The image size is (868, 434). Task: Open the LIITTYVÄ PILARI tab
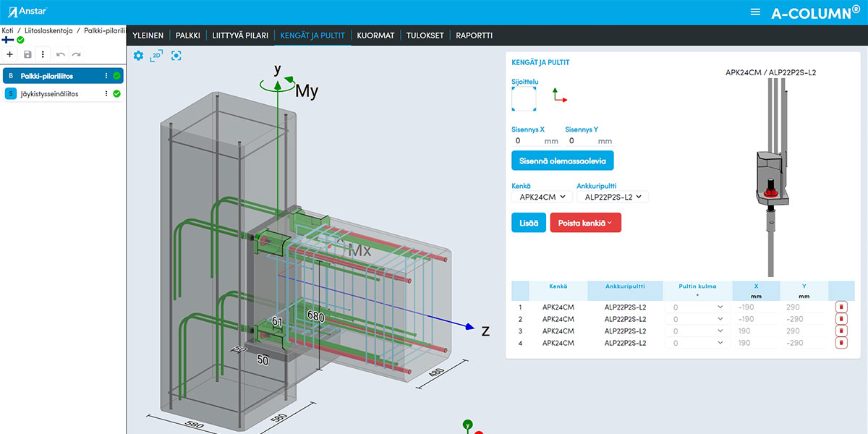[240, 35]
